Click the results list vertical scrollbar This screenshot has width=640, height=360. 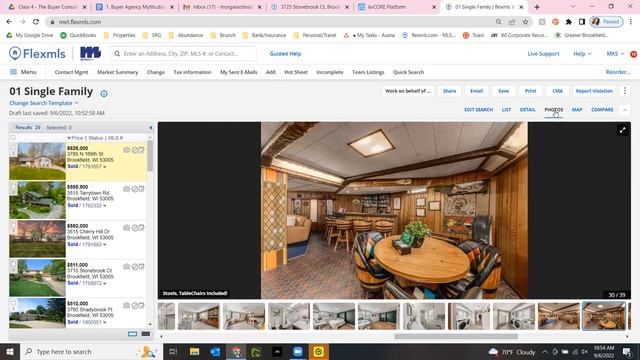(x=150, y=156)
